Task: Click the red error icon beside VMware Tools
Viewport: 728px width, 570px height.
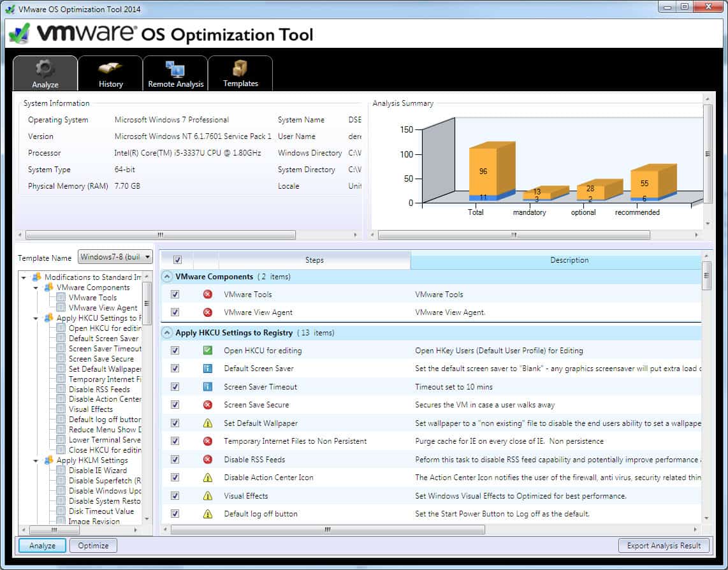Action: point(208,294)
